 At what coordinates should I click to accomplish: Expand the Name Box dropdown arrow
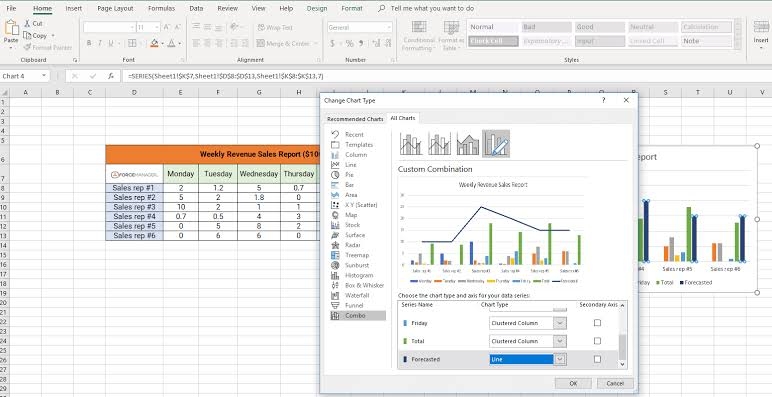pos(44,76)
